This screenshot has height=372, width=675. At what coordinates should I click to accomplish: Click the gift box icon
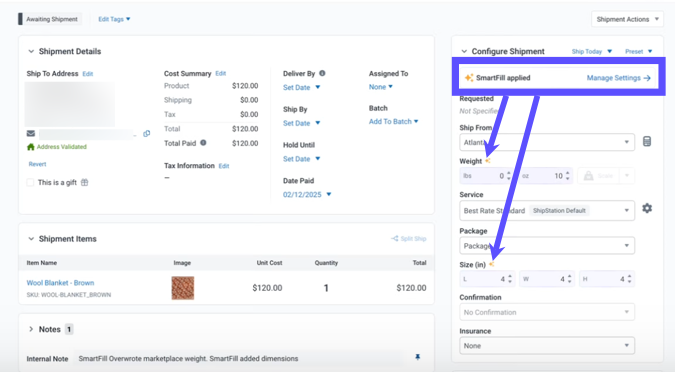click(85, 182)
